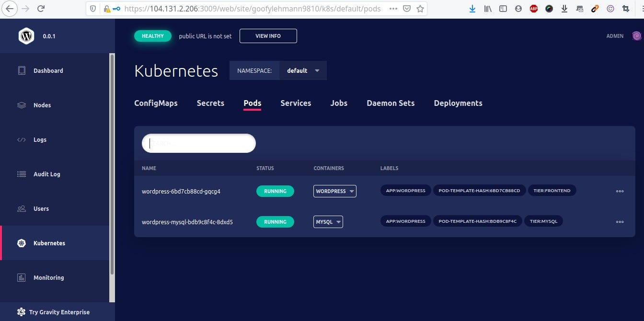The image size is (644, 321).
Task: Open the WORDPRESS containers dropdown
Action: click(335, 191)
